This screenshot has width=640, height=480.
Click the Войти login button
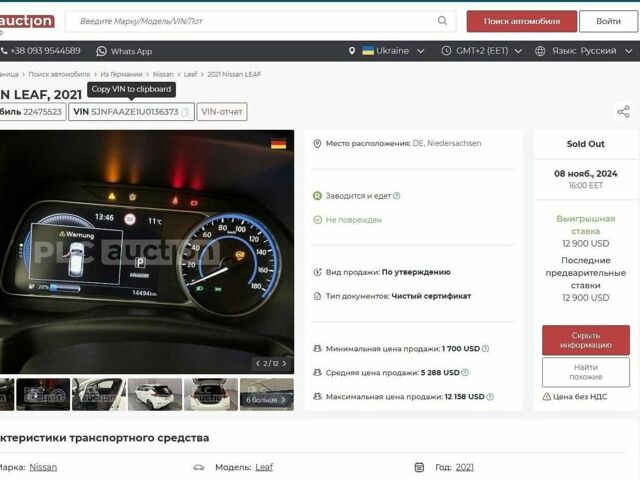608,21
